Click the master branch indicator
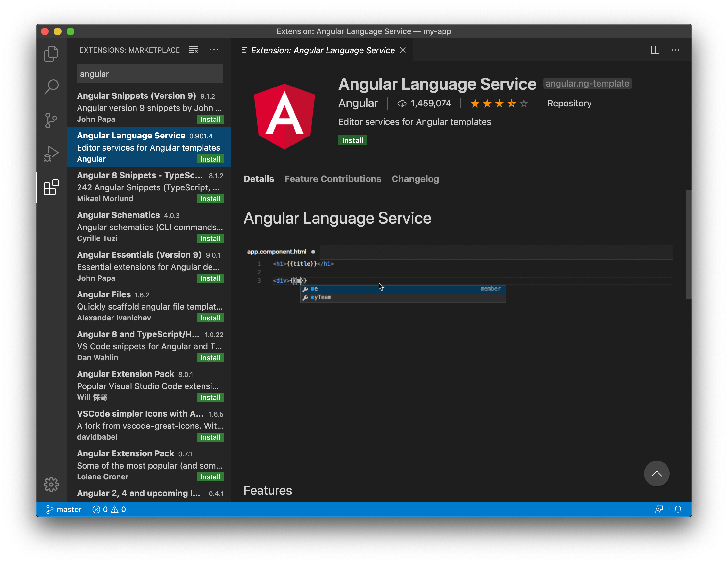This screenshot has width=728, height=564. coord(64,509)
